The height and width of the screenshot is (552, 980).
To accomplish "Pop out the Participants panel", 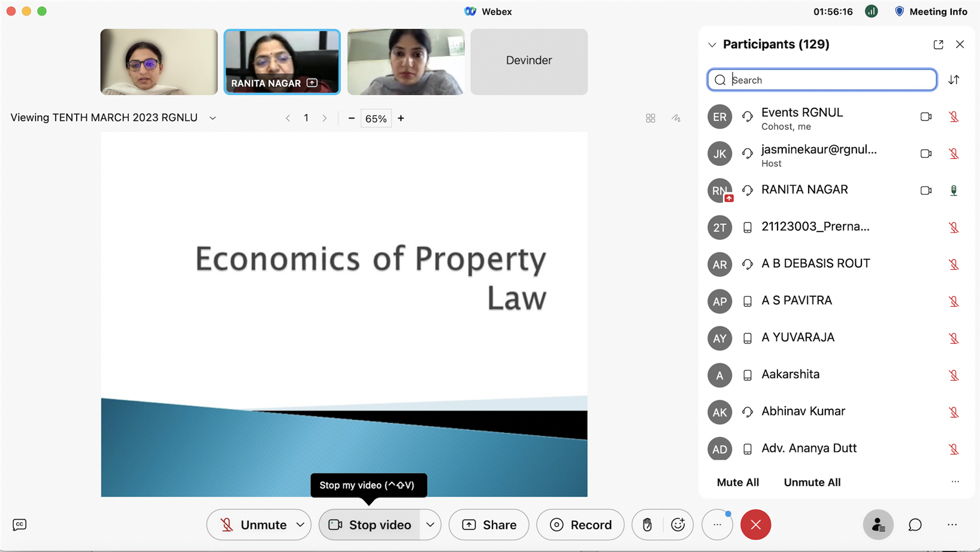I will coord(938,44).
